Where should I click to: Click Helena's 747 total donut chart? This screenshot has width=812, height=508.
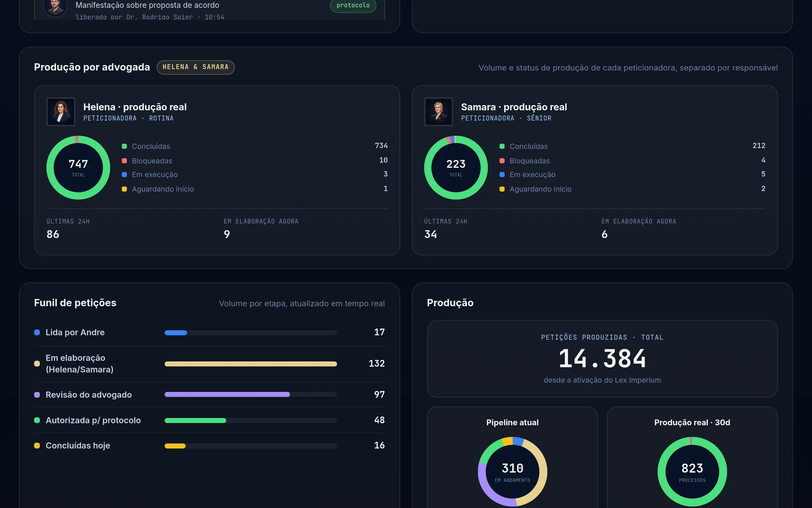tap(78, 168)
